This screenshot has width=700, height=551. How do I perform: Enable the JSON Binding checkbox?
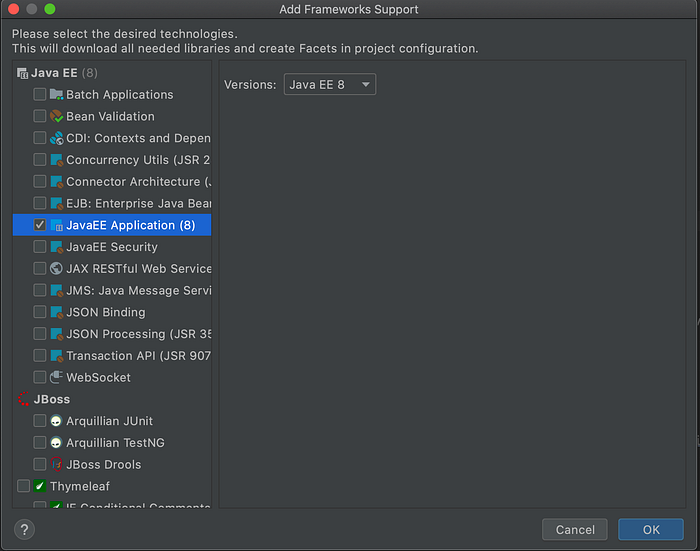click(x=40, y=312)
